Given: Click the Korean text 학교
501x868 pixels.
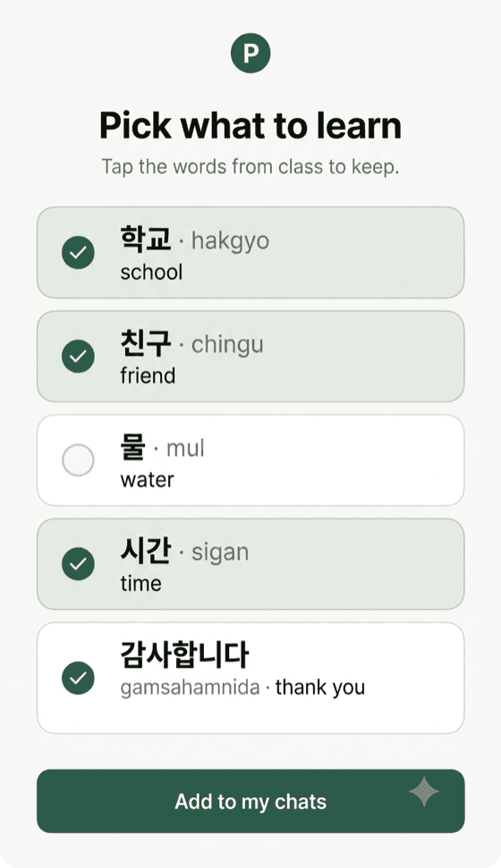Looking at the screenshot, I should click(146, 240).
